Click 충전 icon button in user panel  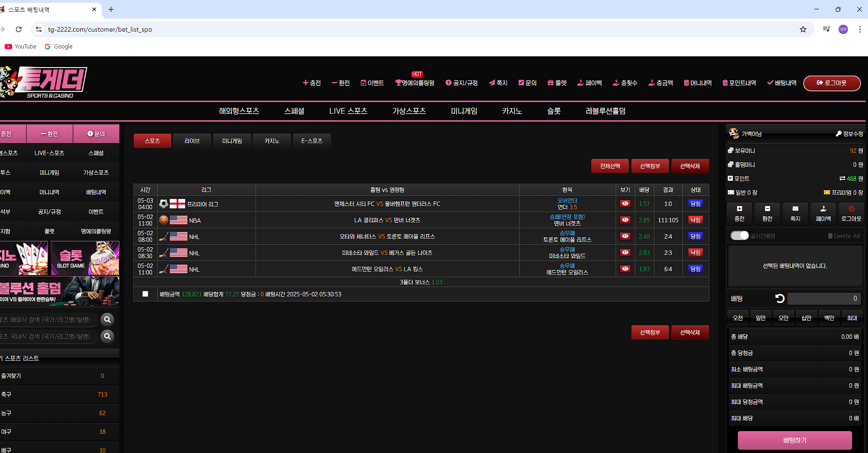pos(739,213)
